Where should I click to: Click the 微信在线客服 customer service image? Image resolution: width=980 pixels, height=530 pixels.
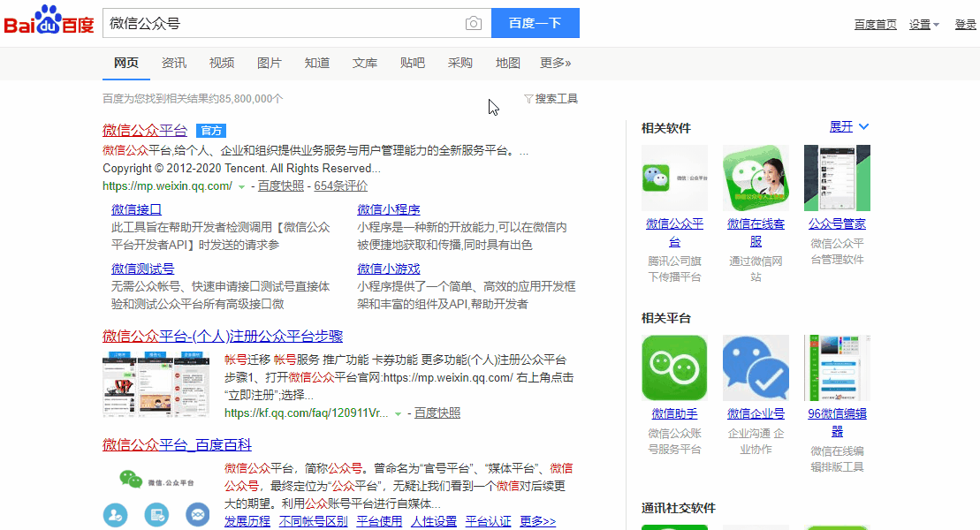pos(756,178)
